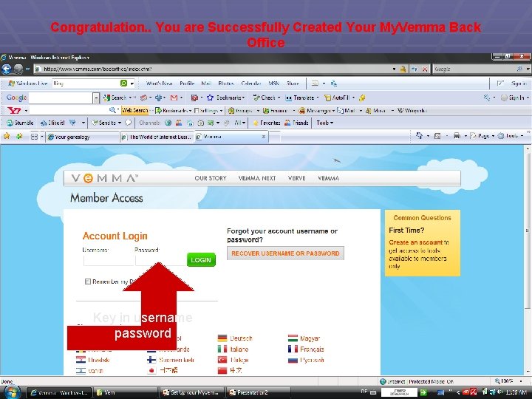Screen dimensions: 532x399
Task: Open the Bing search box dropdown arrow
Action: click(x=132, y=83)
